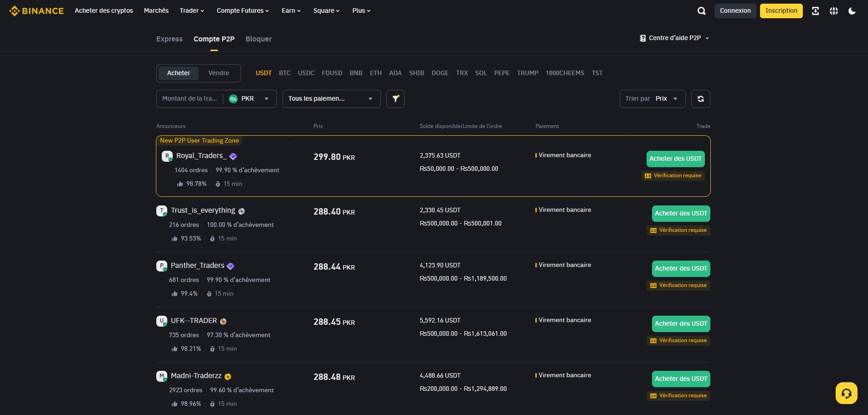
Task: Select USDT crypto tab
Action: [x=263, y=73]
